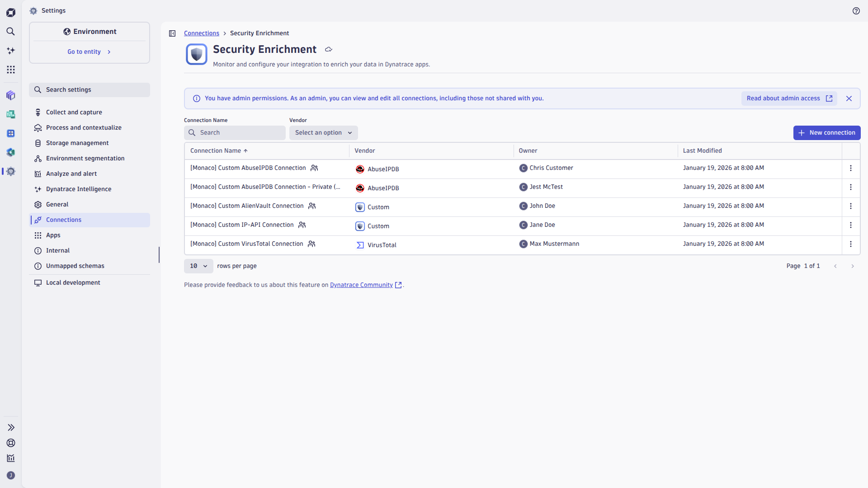
Task: Open the user avatar at sidebar bottom
Action: (x=11, y=475)
